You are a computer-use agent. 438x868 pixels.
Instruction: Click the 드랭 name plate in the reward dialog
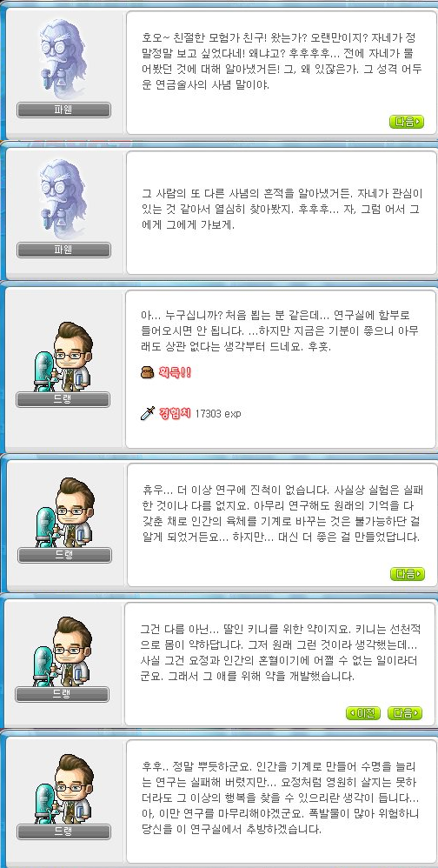point(63,399)
